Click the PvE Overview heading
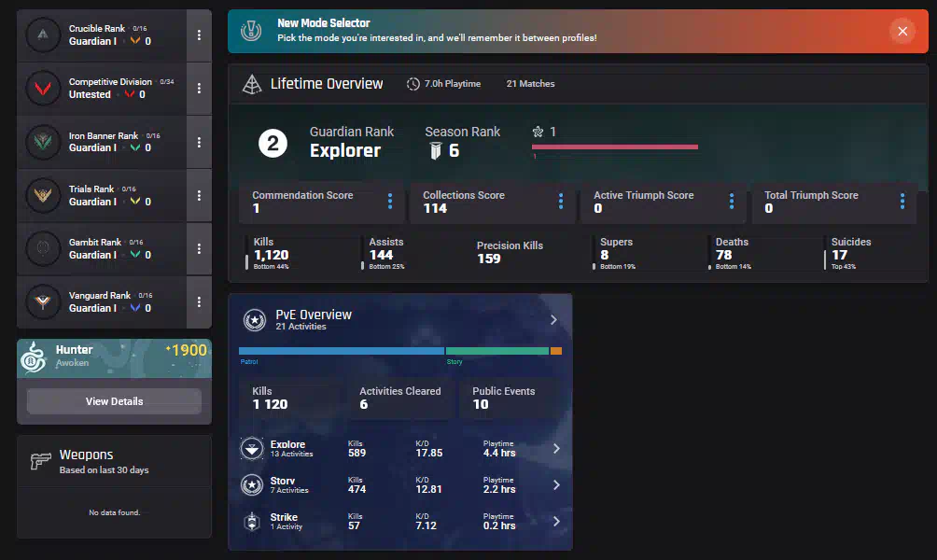Screen dimensions: 937x560 click(314, 315)
